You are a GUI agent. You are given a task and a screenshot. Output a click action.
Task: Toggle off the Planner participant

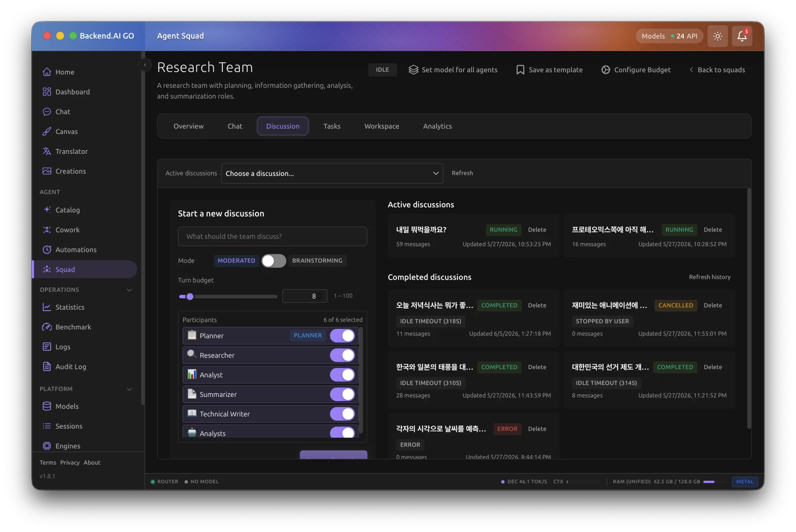(342, 336)
